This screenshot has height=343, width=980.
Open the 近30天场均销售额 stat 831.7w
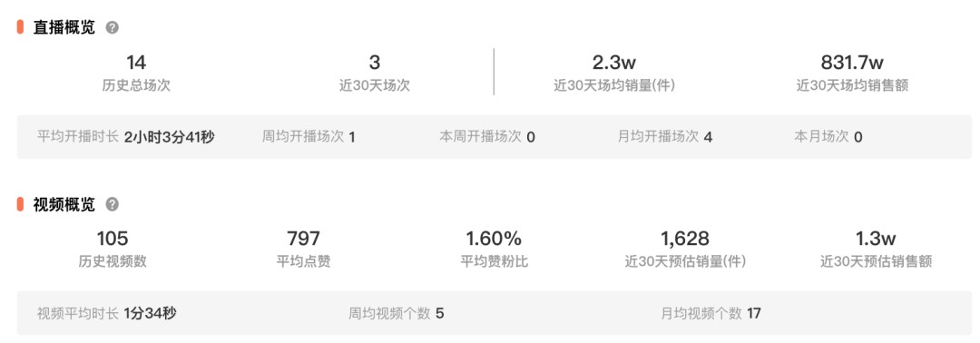pyautogui.click(x=852, y=63)
